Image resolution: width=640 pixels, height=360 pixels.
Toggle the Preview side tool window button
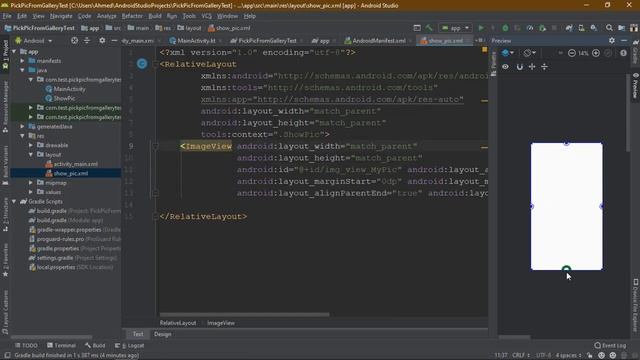pos(636,86)
